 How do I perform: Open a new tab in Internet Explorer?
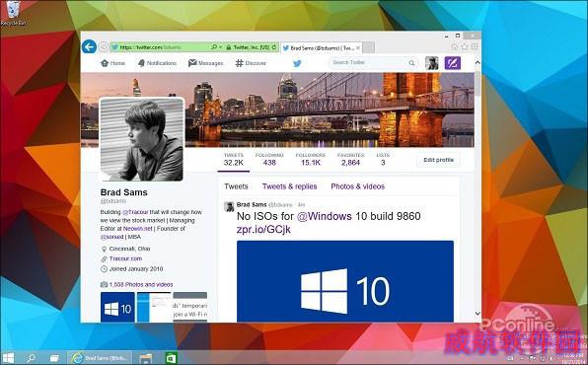[369, 47]
